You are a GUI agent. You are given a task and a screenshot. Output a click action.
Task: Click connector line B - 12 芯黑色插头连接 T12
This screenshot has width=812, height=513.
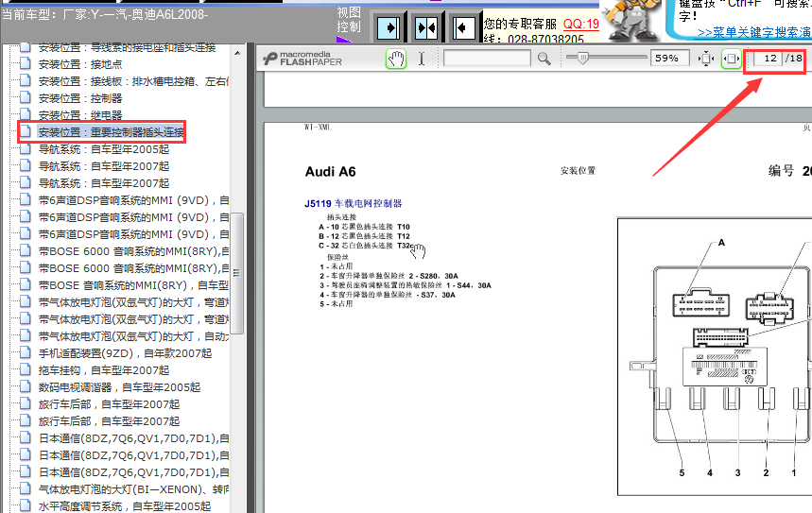[x=364, y=236]
